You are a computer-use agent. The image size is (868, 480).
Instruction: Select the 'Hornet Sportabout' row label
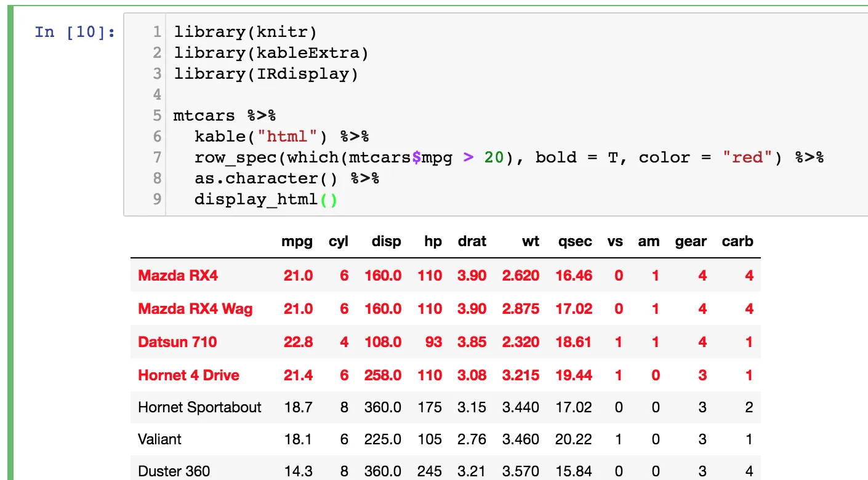click(200, 407)
